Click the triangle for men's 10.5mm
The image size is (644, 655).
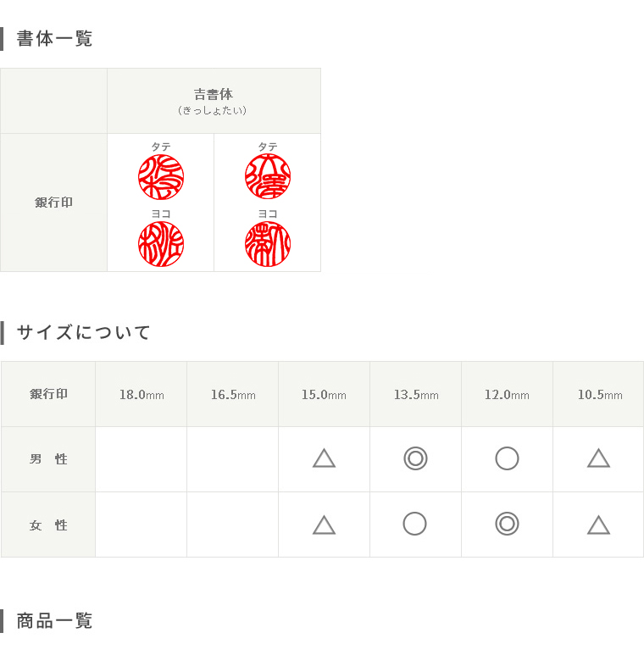click(598, 458)
